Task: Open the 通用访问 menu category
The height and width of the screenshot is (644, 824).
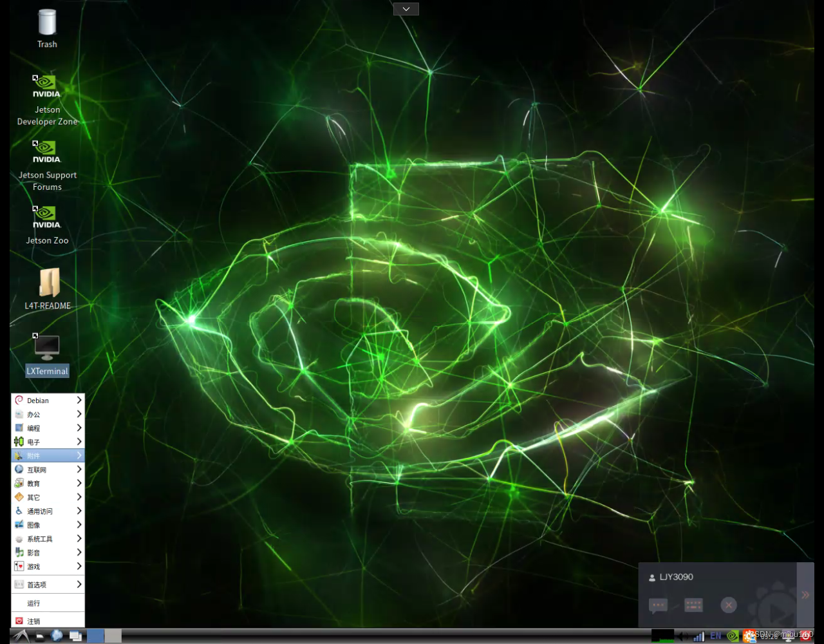Action: click(x=48, y=511)
